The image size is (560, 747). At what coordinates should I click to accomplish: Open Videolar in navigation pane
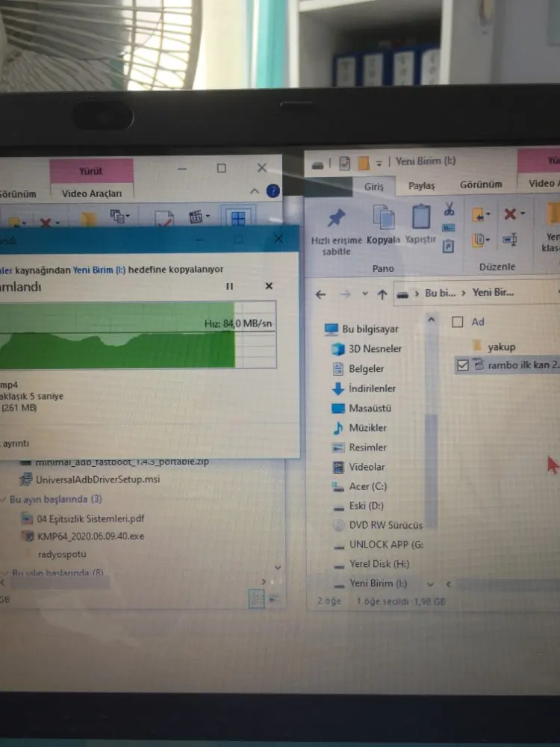(x=358, y=467)
